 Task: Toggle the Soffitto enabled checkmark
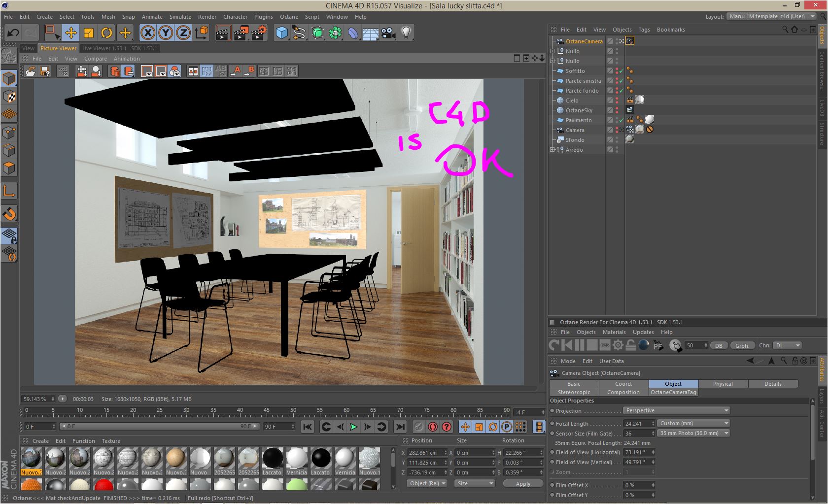pyautogui.click(x=621, y=71)
